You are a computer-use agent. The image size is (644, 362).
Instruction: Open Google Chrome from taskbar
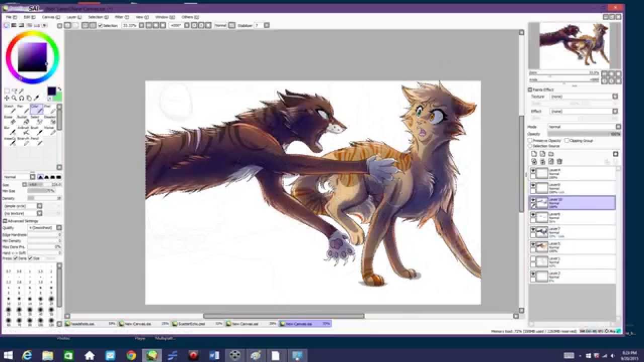pos(131,355)
